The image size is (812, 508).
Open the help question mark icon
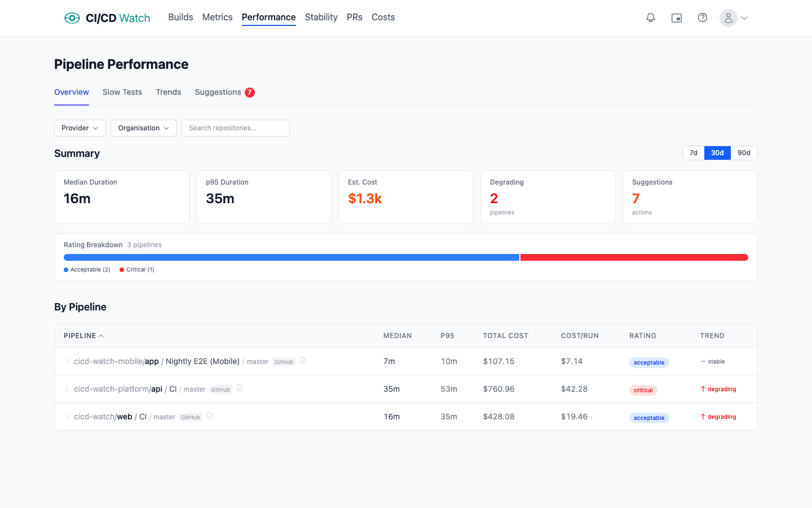(703, 18)
